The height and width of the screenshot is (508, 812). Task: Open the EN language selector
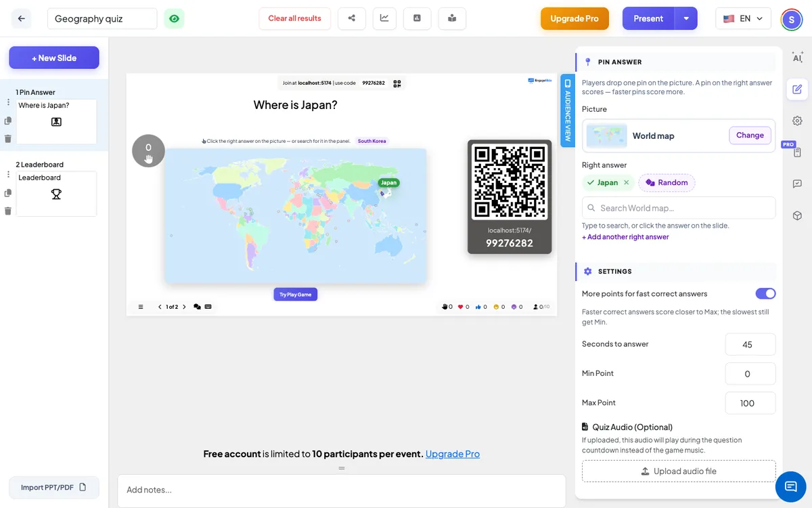[x=743, y=18]
